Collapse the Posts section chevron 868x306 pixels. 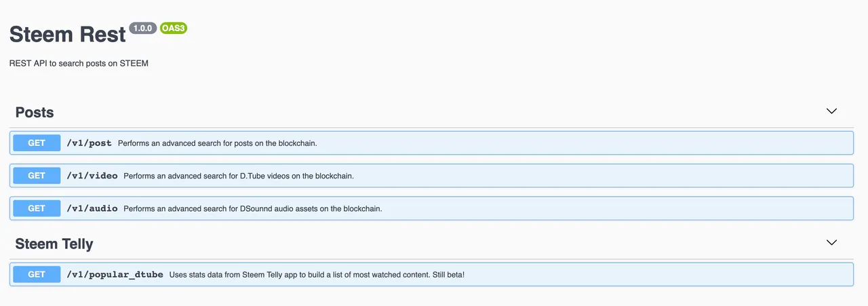(x=831, y=111)
